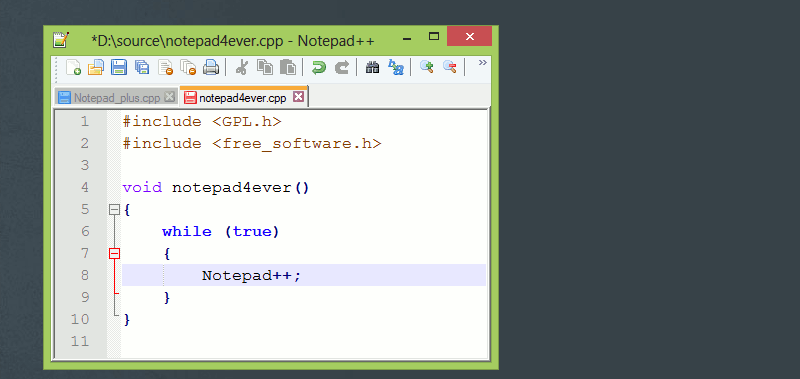Click on #include <free_software.h> line
The width and height of the screenshot is (800, 379).
(252, 144)
